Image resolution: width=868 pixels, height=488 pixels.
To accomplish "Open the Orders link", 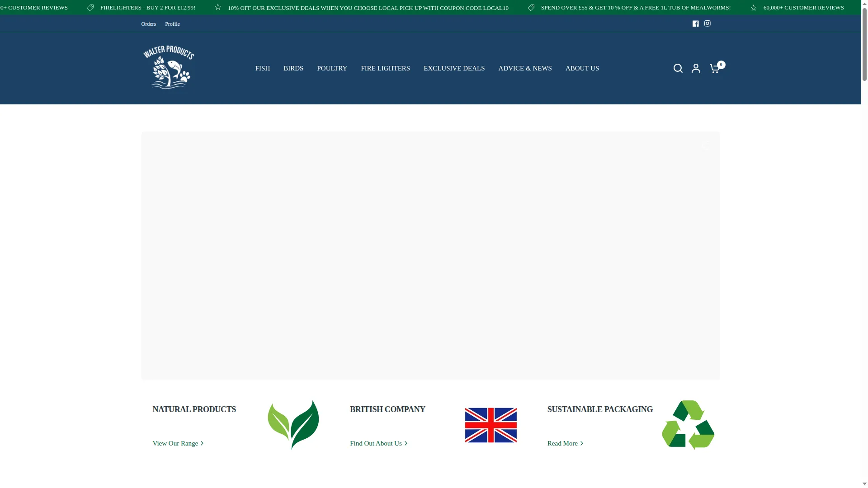I will tap(148, 24).
